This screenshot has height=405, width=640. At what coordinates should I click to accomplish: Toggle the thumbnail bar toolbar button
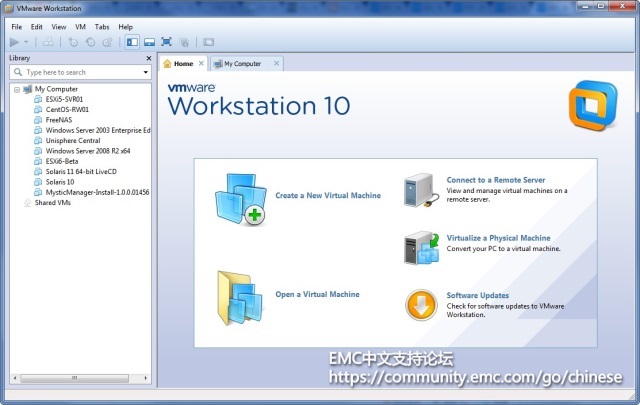tap(149, 42)
